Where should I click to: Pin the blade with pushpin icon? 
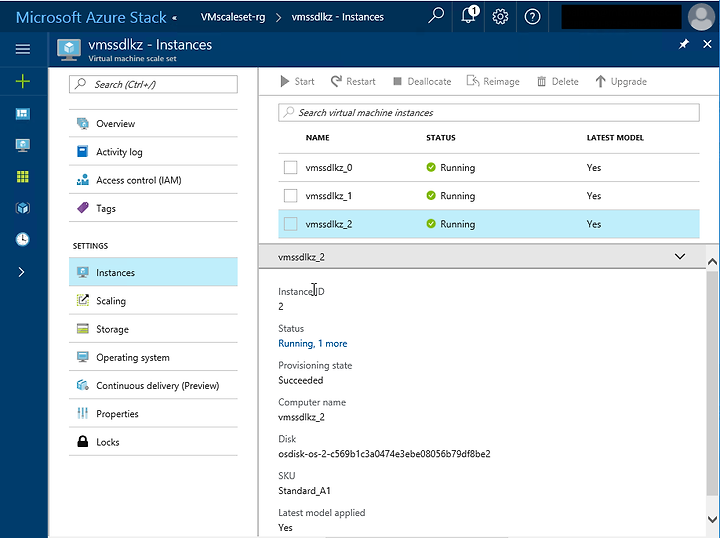(x=684, y=44)
